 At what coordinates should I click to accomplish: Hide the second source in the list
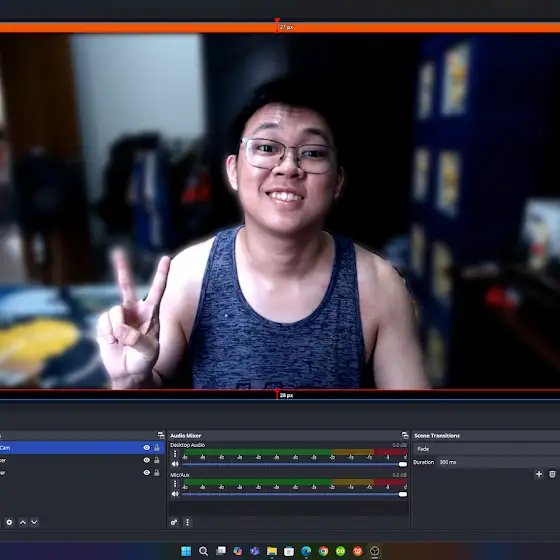tap(146, 460)
